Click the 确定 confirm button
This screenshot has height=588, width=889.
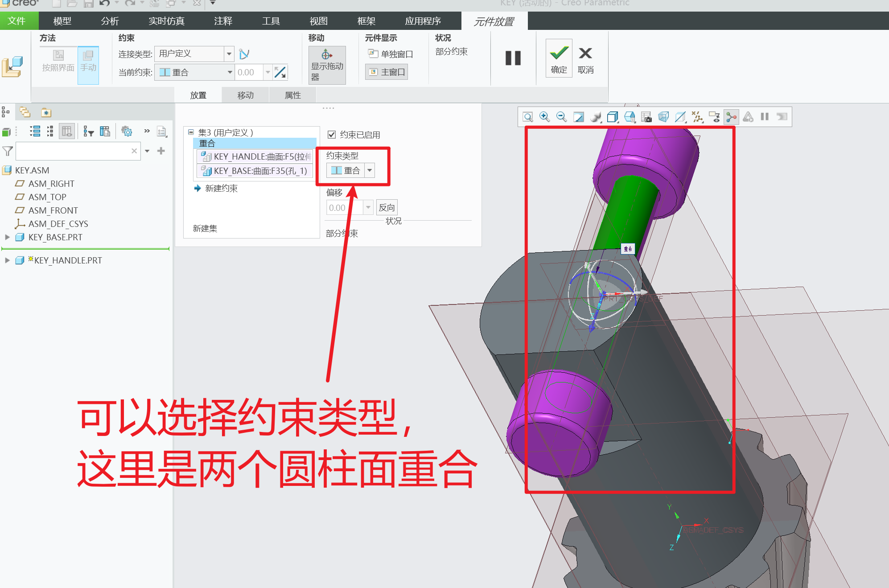559,58
